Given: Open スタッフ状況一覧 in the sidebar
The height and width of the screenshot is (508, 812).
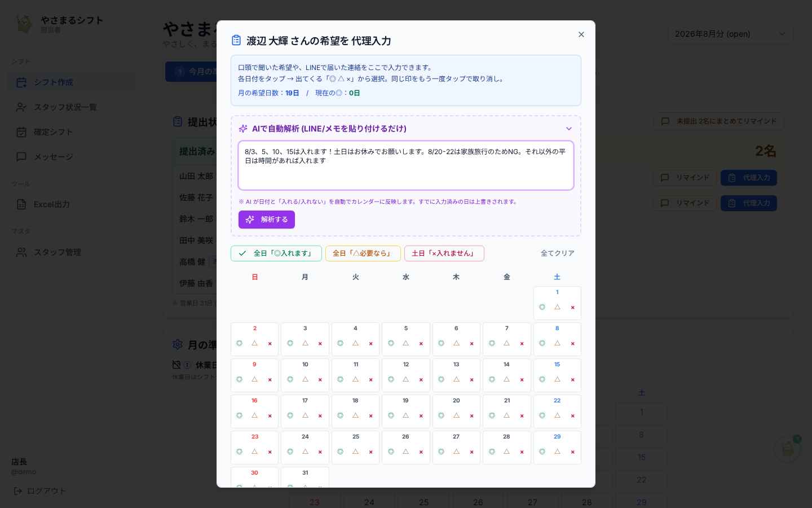Looking at the screenshot, I should click(x=71, y=107).
